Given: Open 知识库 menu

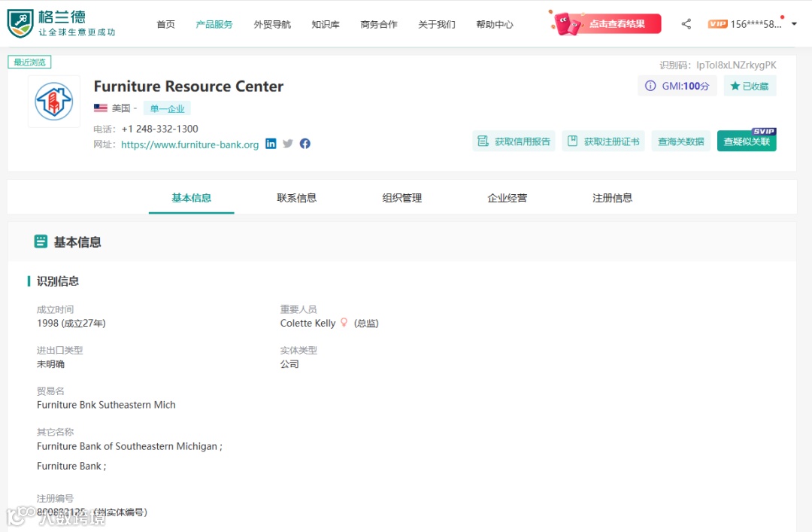Looking at the screenshot, I should (326, 24).
